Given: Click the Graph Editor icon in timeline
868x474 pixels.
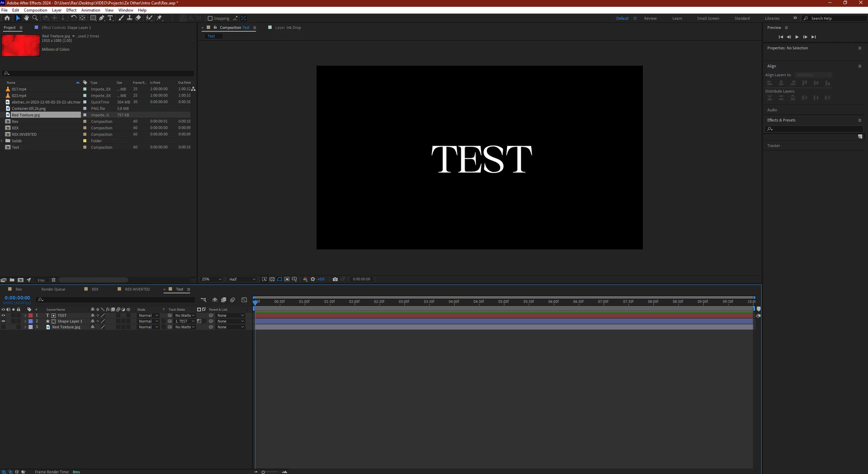Looking at the screenshot, I should tap(244, 300).
